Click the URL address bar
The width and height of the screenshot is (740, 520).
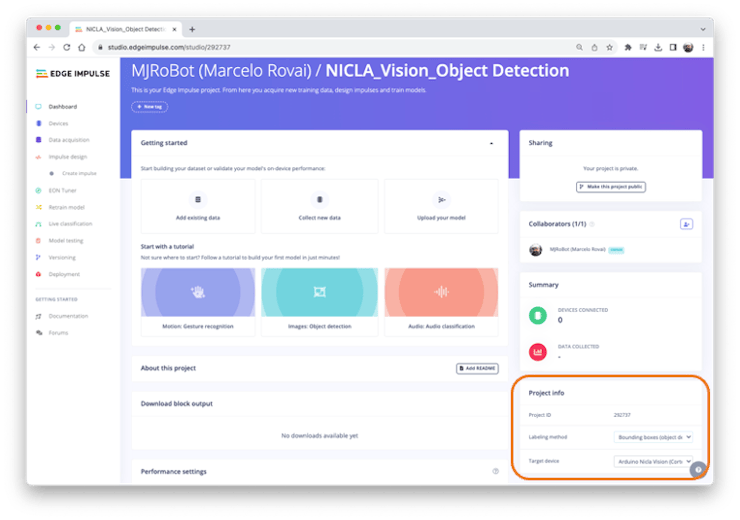click(x=330, y=48)
